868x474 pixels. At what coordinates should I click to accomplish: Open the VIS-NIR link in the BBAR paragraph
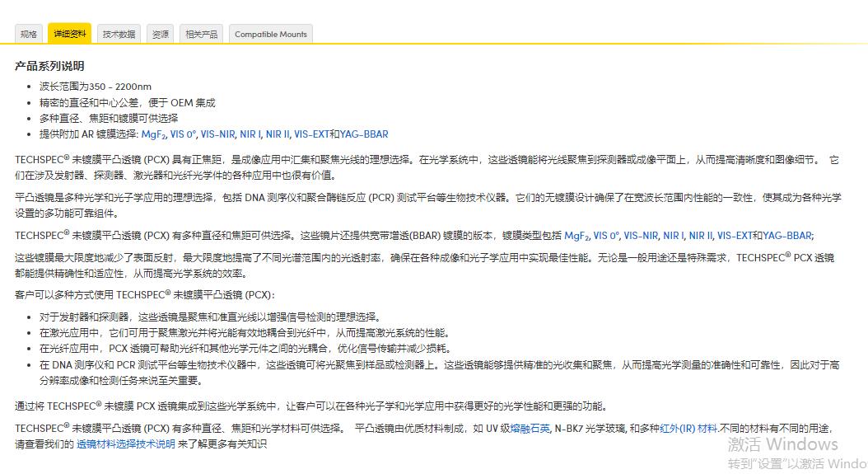pyautogui.click(x=641, y=236)
